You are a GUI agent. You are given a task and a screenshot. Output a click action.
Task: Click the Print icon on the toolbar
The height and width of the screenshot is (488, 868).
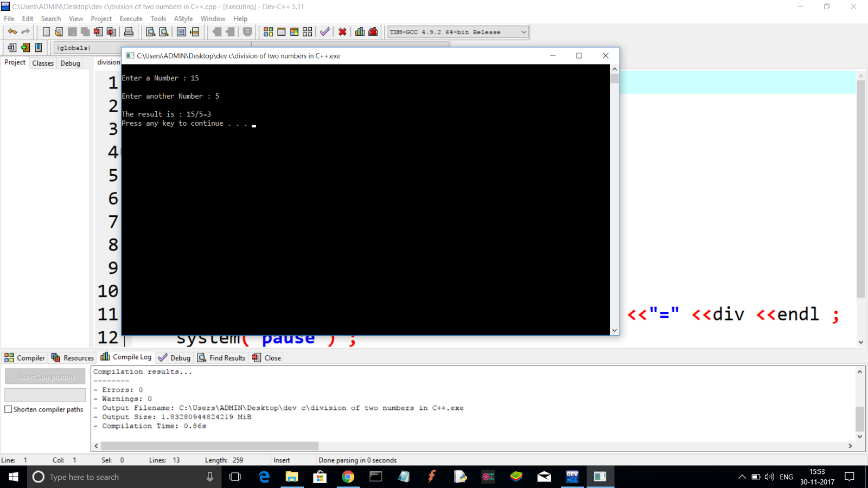click(x=129, y=31)
